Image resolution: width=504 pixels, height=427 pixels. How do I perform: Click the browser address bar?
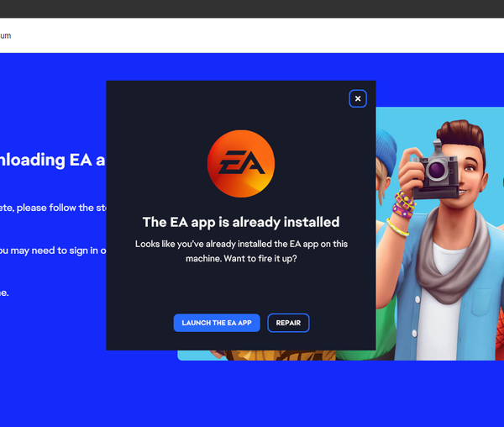coord(252,35)
